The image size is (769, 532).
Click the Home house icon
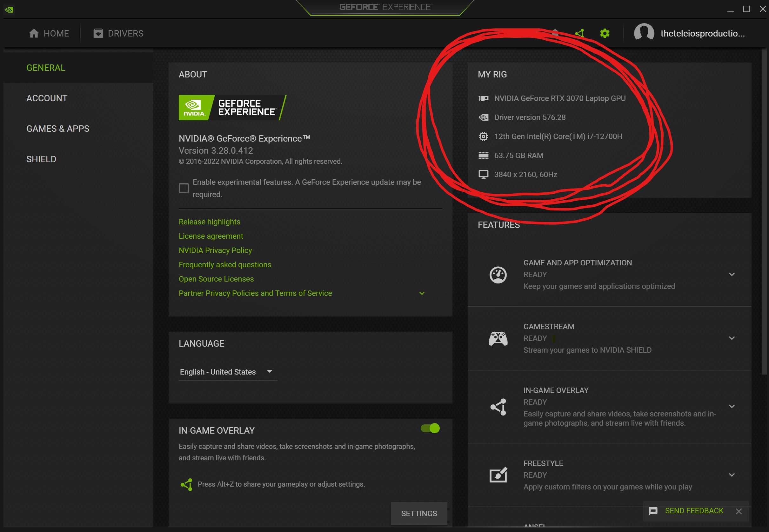(34, 33)
